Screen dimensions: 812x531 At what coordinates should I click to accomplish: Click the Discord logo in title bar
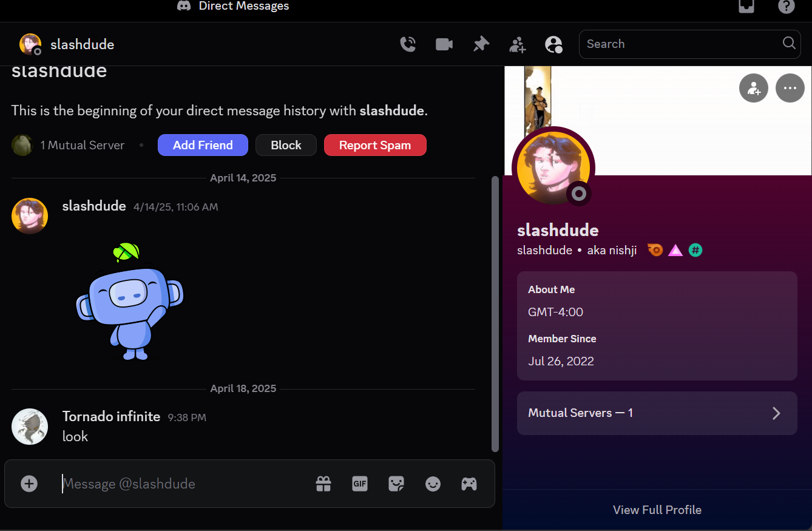pyautogui.click(x=183, y=6)
